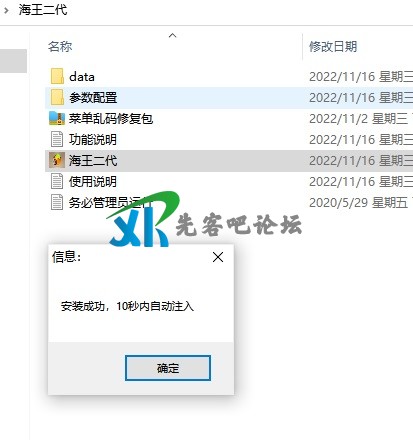Click the 安装成功 message text
This screenshot has width=413, height=440.
127,306
